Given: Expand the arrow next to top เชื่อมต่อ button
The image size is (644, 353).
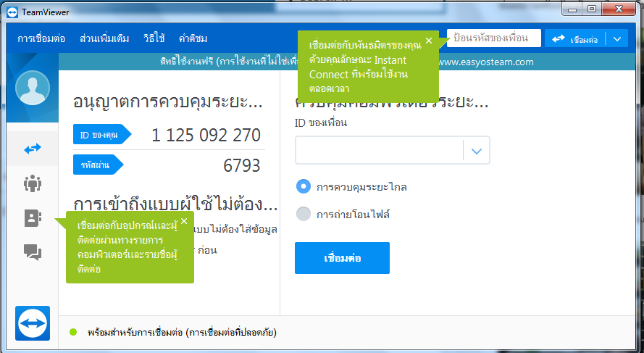Looking at the screenshot, I should [x=617, y=39].
